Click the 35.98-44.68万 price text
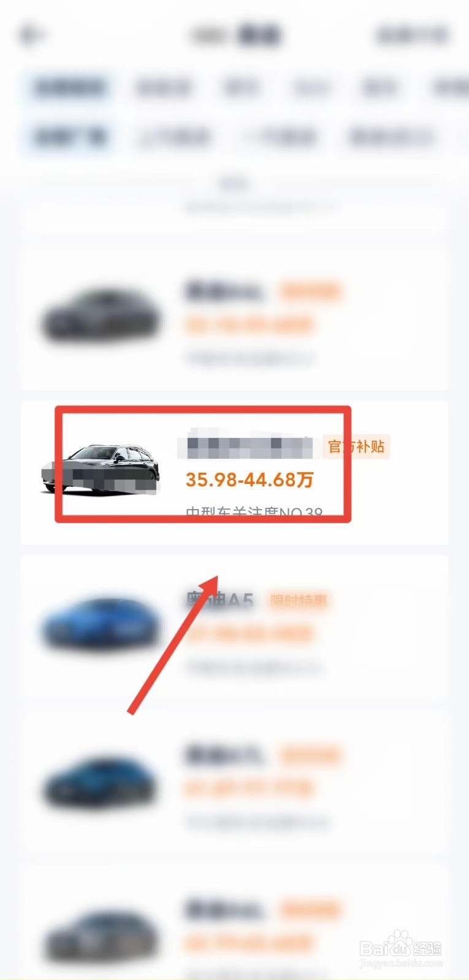 [x=250, y=480]
